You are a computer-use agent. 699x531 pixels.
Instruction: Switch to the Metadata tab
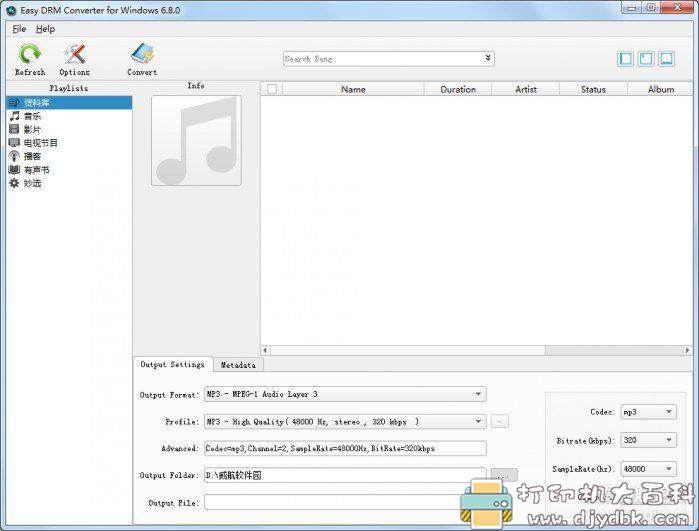pos(238,365)
